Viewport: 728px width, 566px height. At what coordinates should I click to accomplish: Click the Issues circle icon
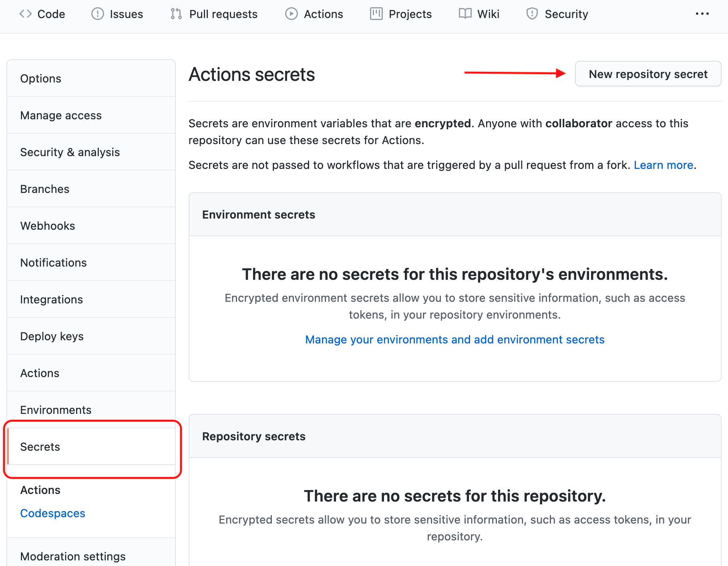click(x=97, y=14)
